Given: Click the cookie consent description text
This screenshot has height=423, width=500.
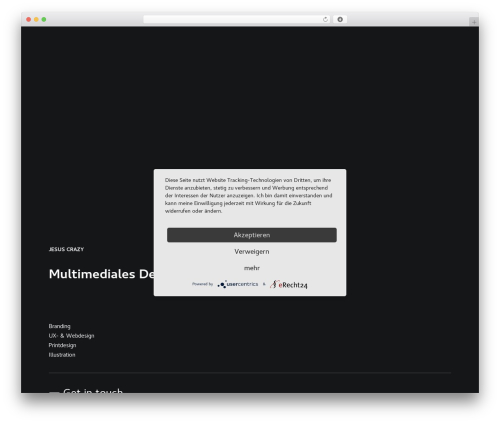Looking at the screenshot, I should click(x=248, y=195).
